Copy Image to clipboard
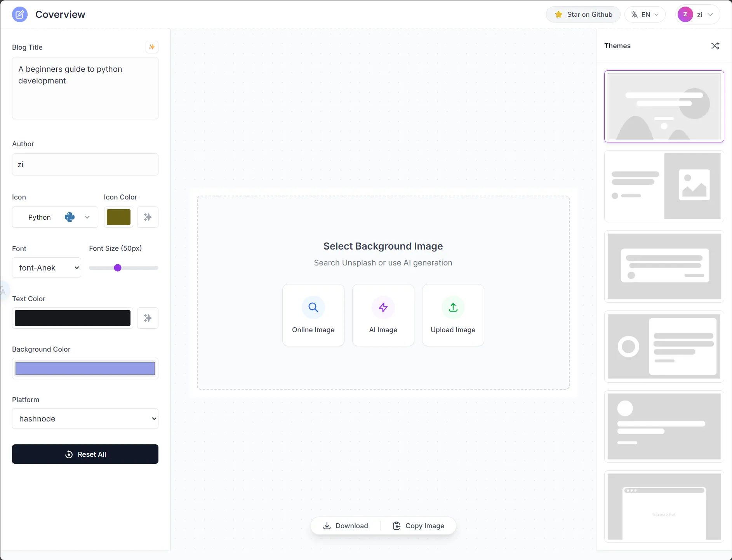This screenshot has height=560, width=732. [419, 526]
